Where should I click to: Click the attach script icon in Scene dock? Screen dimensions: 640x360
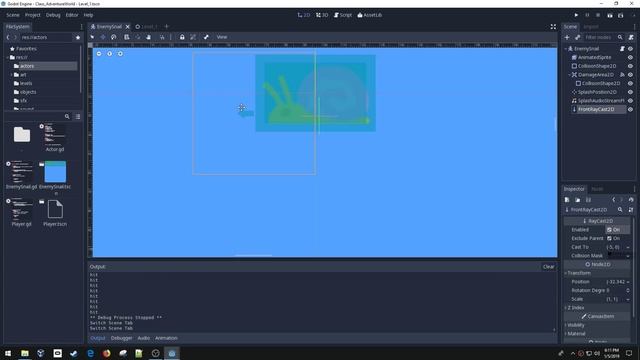631,37
